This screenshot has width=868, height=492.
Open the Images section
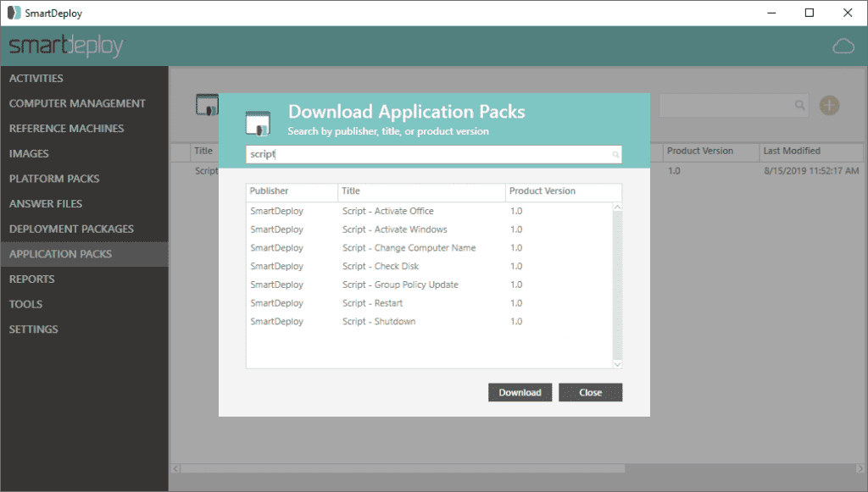(x=29, y=153)
